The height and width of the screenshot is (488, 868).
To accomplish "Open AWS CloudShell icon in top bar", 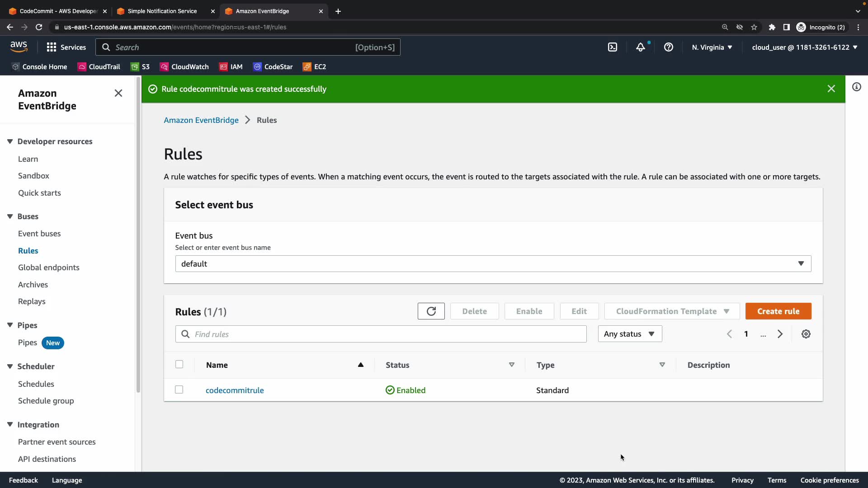I will click(x=613, y=47).
